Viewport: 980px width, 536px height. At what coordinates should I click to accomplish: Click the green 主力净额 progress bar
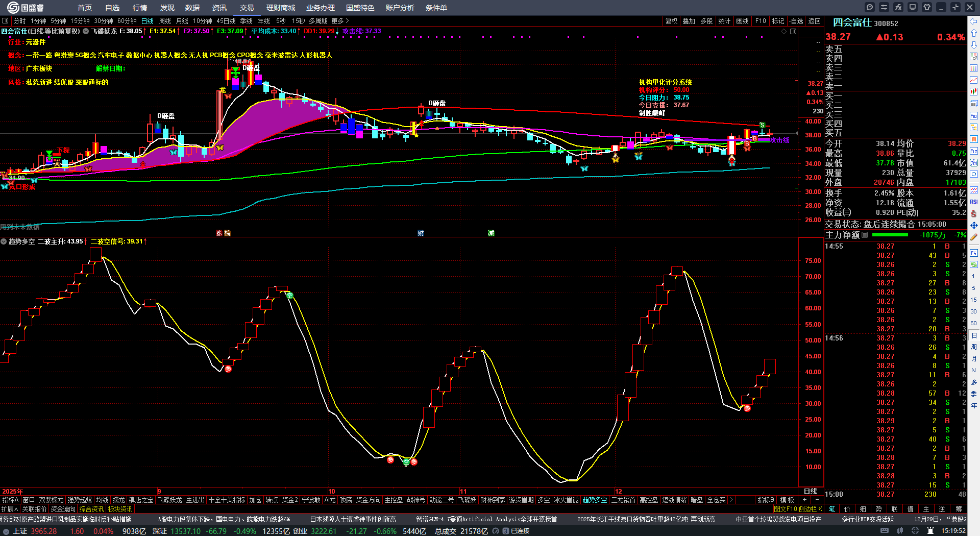coord(890,235)
